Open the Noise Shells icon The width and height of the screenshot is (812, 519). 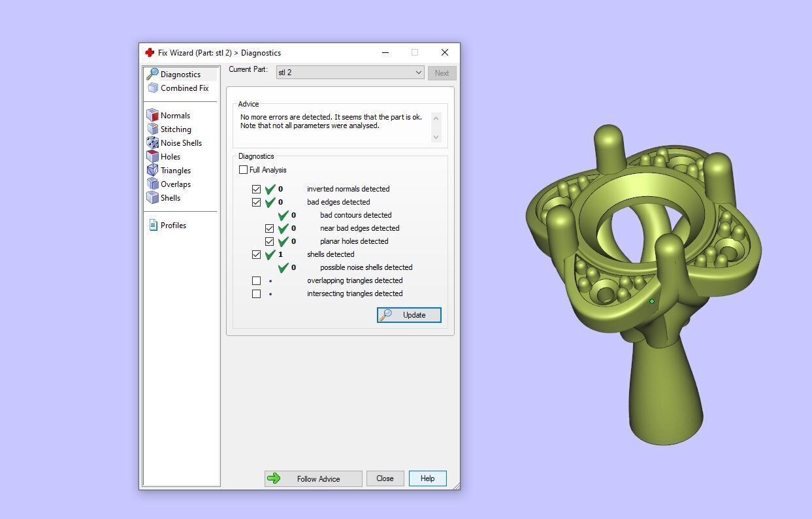coord(153,142)
